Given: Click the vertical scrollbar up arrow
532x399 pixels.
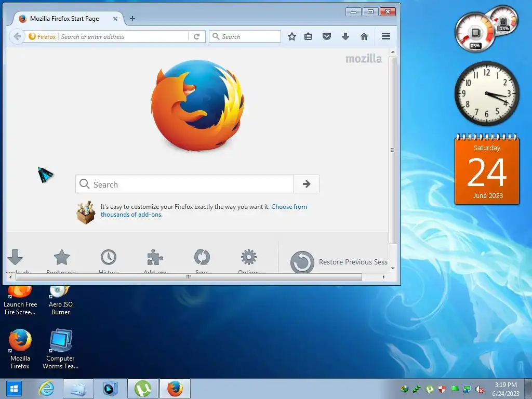Looking at the screenshot, I should 393,52.
